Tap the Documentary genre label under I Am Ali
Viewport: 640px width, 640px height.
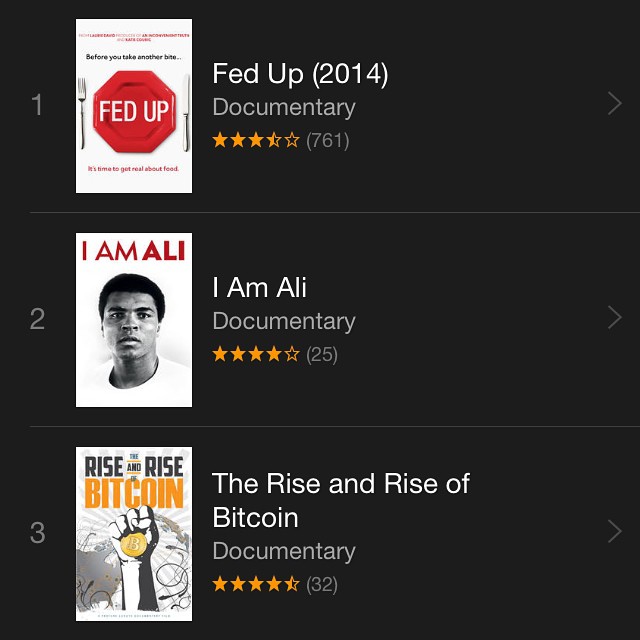point(284,321)
